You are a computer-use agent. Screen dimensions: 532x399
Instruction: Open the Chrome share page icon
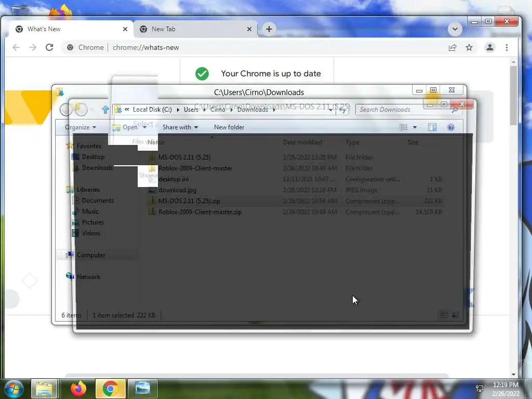[x=453, y=47]
